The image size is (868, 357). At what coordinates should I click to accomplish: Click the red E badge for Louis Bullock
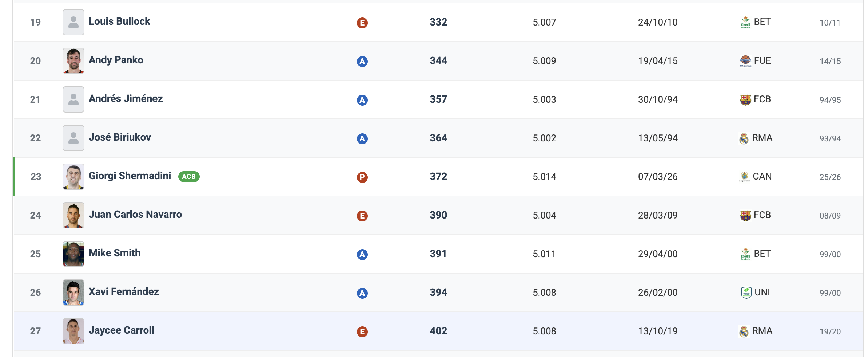(x=362, y=23)
